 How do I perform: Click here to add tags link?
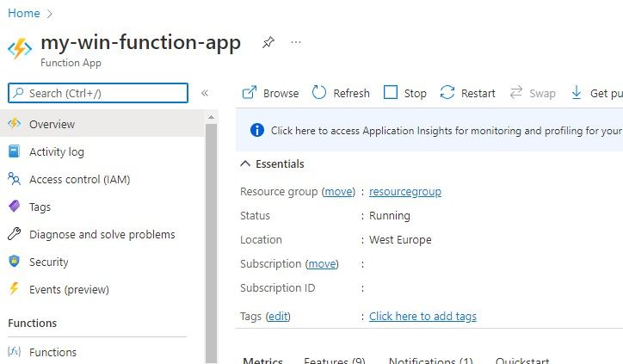click(423, 317)
